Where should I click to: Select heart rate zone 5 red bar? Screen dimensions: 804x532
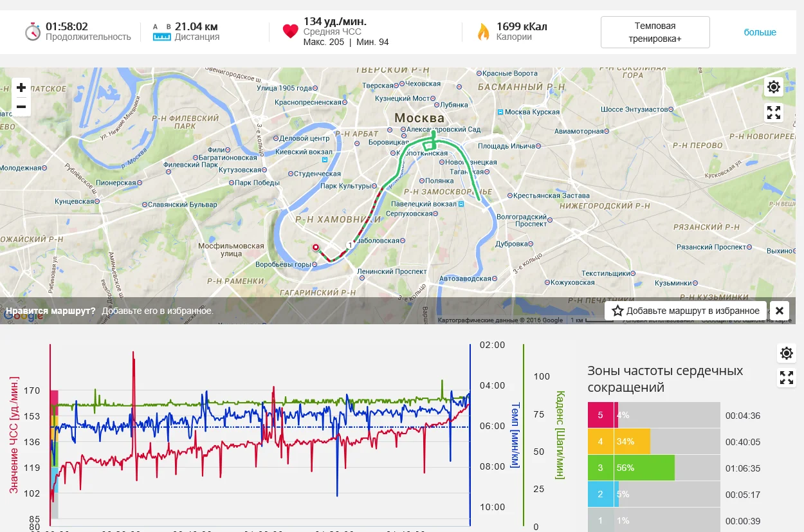603,415
